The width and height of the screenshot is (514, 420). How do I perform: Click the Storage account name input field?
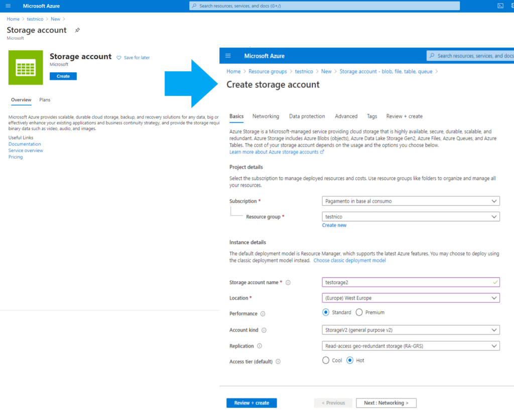tap(411, 283)
